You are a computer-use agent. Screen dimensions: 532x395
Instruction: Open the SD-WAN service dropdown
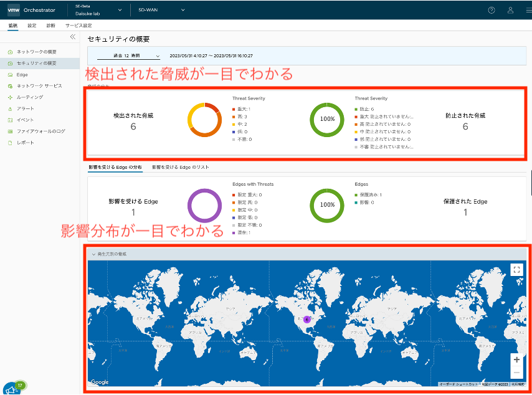pos(161,10)
